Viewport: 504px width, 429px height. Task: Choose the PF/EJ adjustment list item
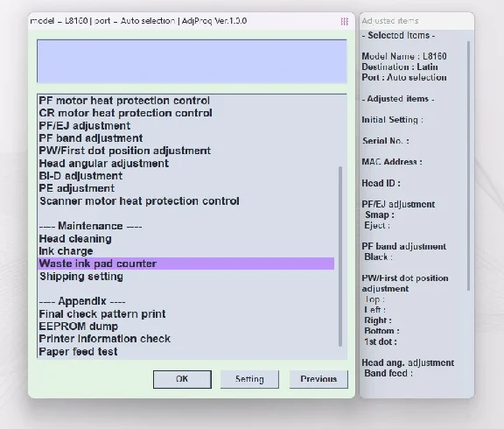[x=85, y=126]
